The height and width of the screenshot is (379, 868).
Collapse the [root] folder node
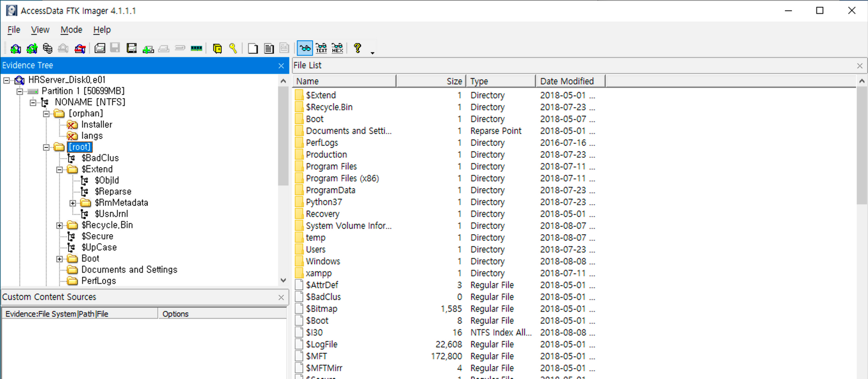pos(47,147)
